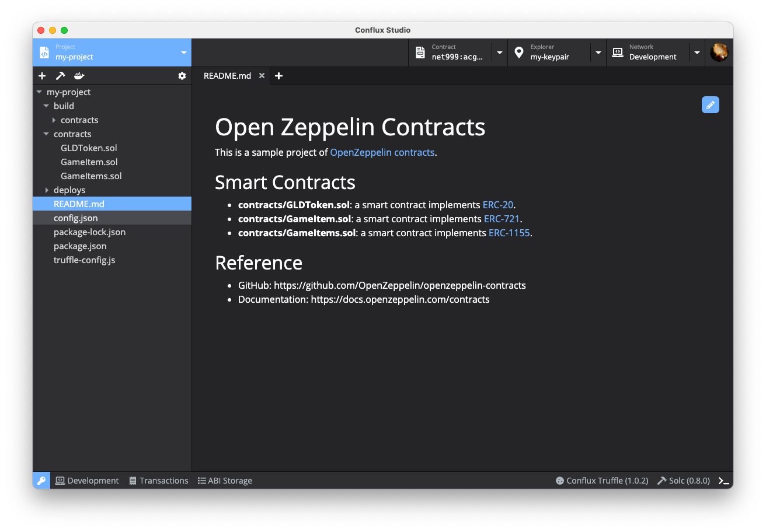Follow the ERC-1155 link

[x=509, y=233]
